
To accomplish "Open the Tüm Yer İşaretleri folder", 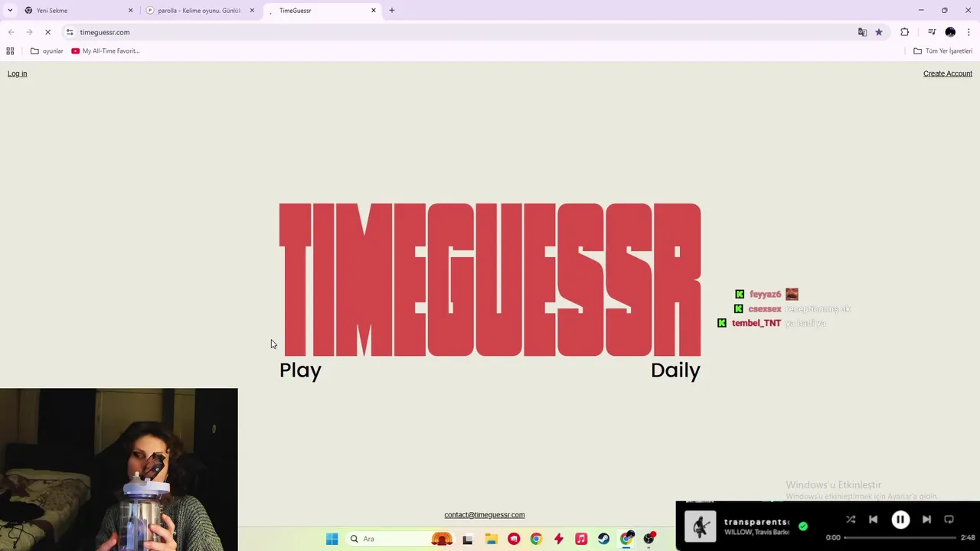I will tap(943, 51).
